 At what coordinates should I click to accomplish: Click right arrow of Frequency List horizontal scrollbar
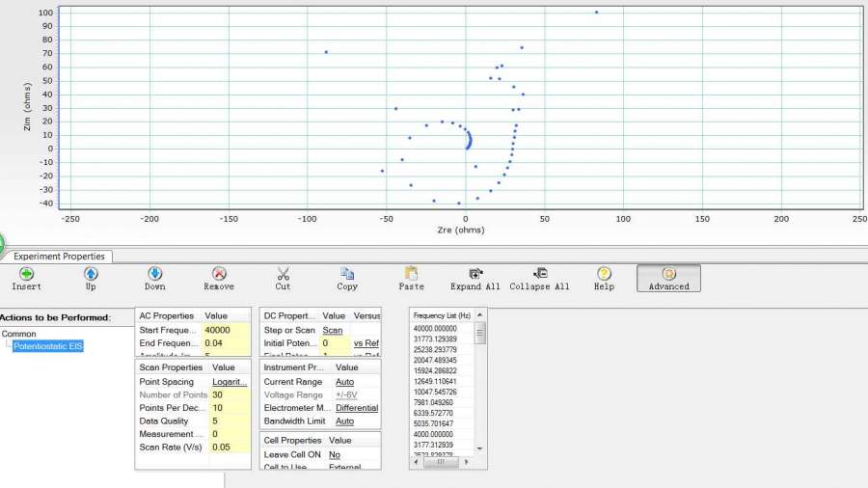tap(466, 461)
